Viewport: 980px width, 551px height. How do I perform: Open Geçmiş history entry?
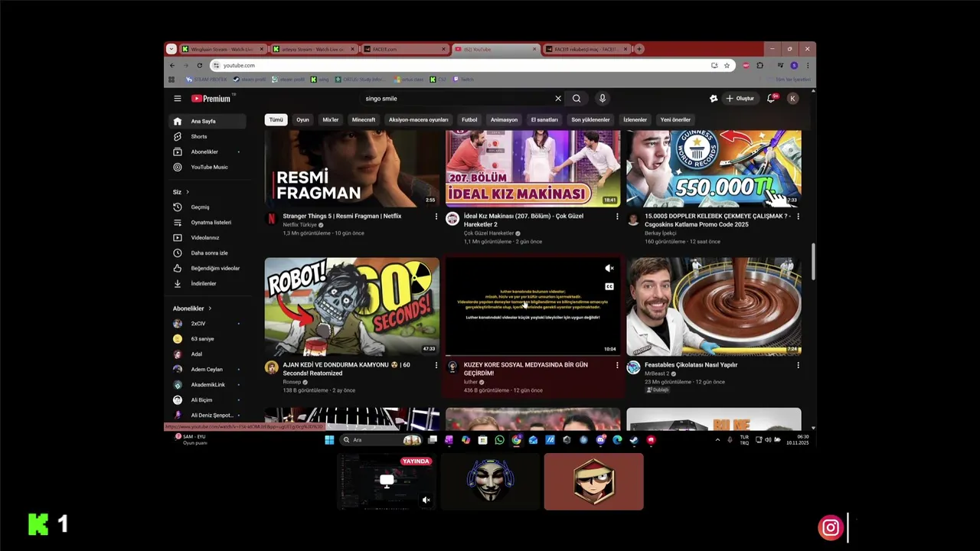pyautogui.click(x=207, y=207)
